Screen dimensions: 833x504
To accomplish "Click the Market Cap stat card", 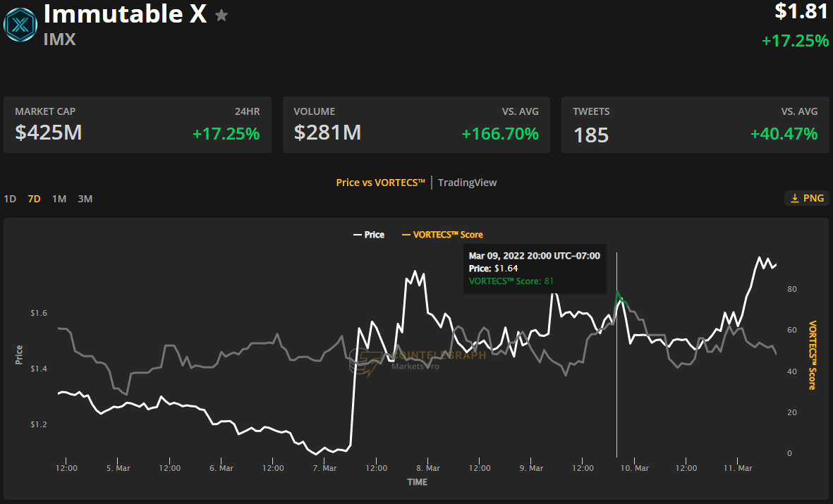I will [138, 125].
